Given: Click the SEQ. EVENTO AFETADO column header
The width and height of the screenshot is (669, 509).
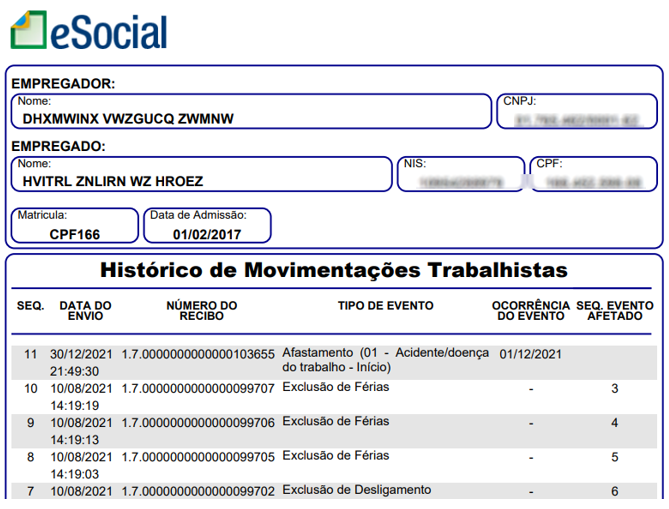Looking at the screenshot, I should (615, 311).
